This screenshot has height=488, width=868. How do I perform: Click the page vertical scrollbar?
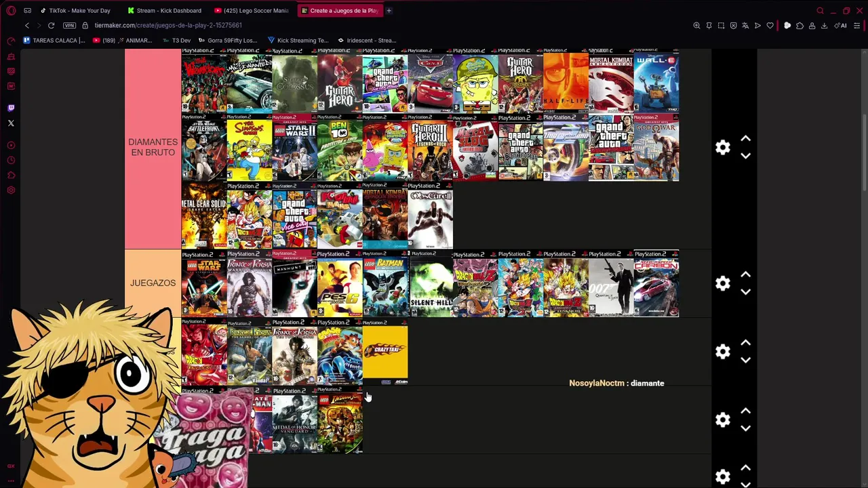coord(863,152)
